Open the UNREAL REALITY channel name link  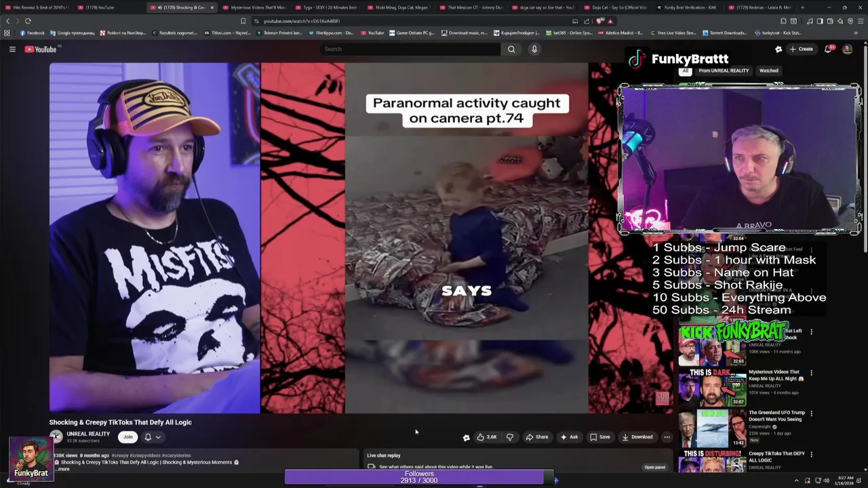88,434
